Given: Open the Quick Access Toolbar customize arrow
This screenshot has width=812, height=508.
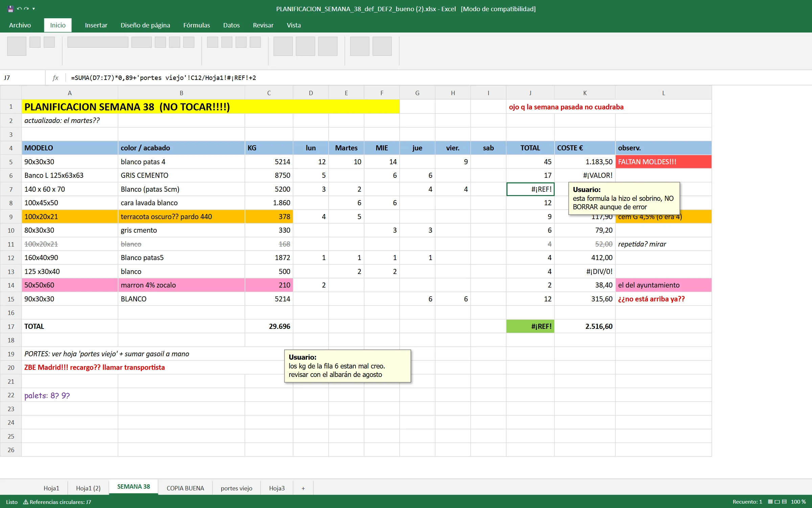Looking at the screenshot, I should pos(33,9).
